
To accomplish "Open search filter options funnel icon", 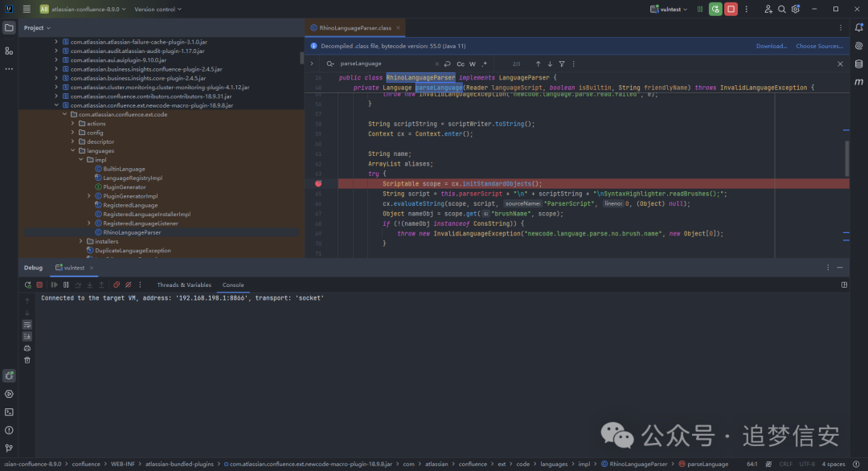I will pos(562,64).
